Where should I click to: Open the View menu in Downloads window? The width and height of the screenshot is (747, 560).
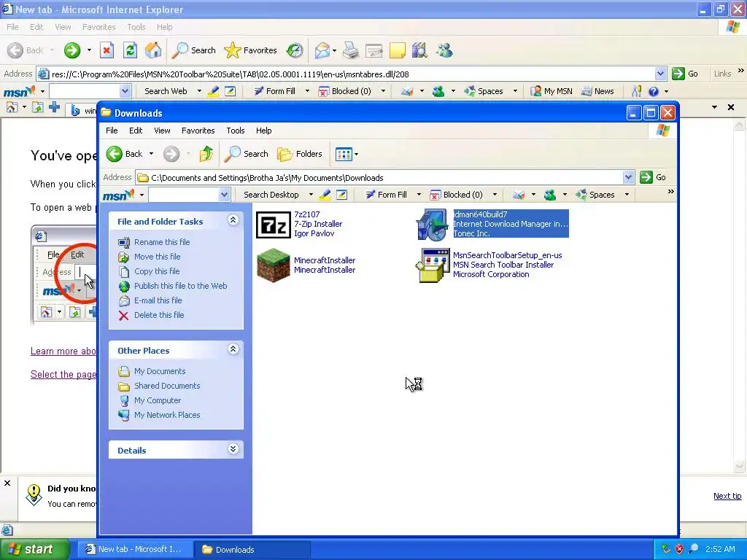click(162, 131)
